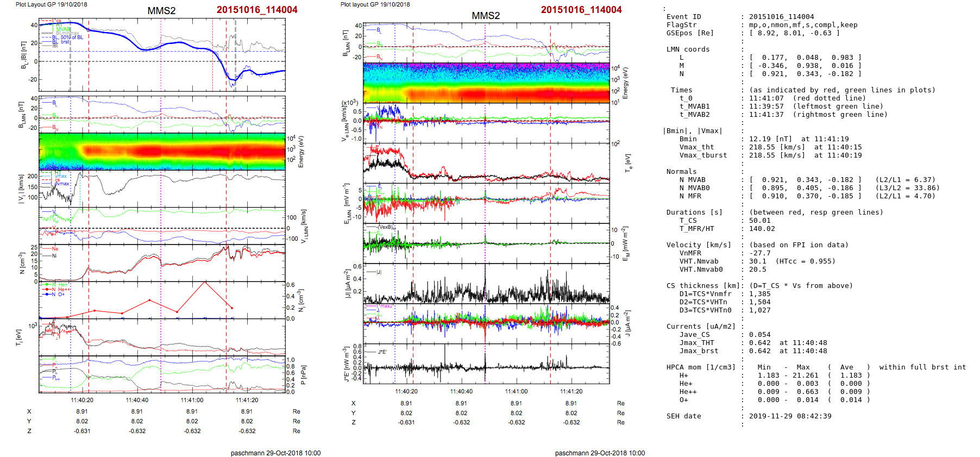The image size is (980, 457).
Task: Select the SEH date value 2019-11-29 08:42:39
Action: (790, 416)
